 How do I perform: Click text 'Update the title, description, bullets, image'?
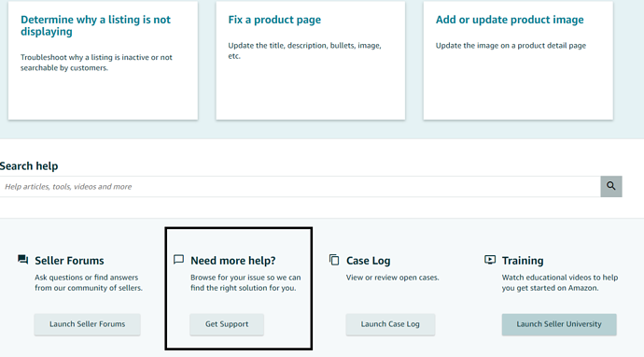[304, 46]
